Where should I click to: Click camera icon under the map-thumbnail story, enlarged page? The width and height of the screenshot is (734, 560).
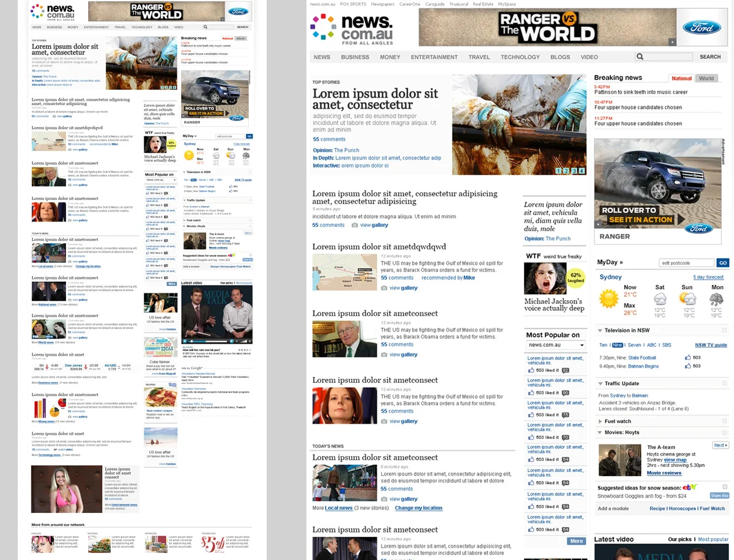(x=384, y=288)
